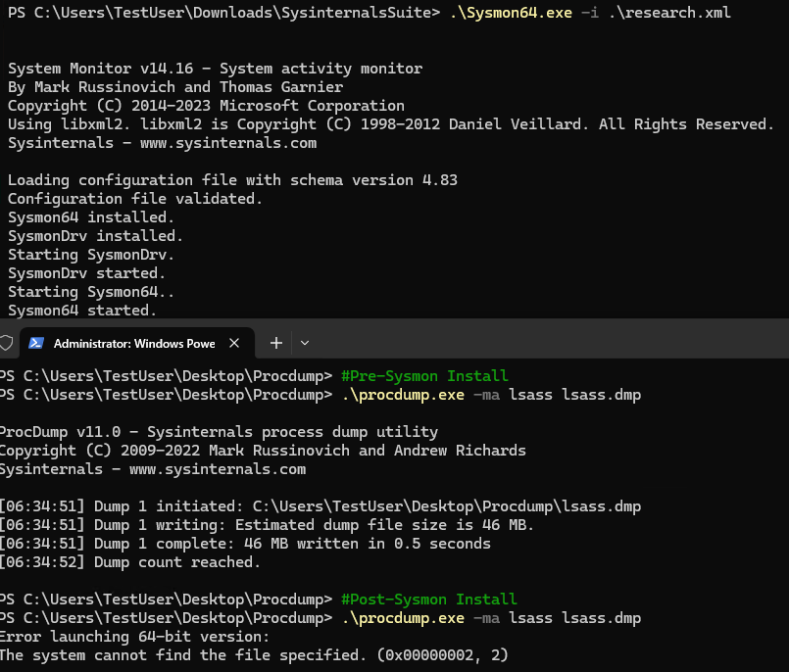Open a new terminal tab with the plus icon

pyautogui.click(x=275, y=343)
